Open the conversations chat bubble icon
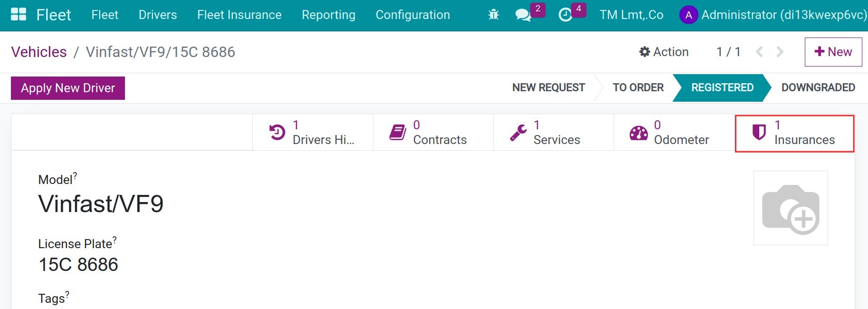The width and height of the screenshot is (868, 309). point(523,15)
